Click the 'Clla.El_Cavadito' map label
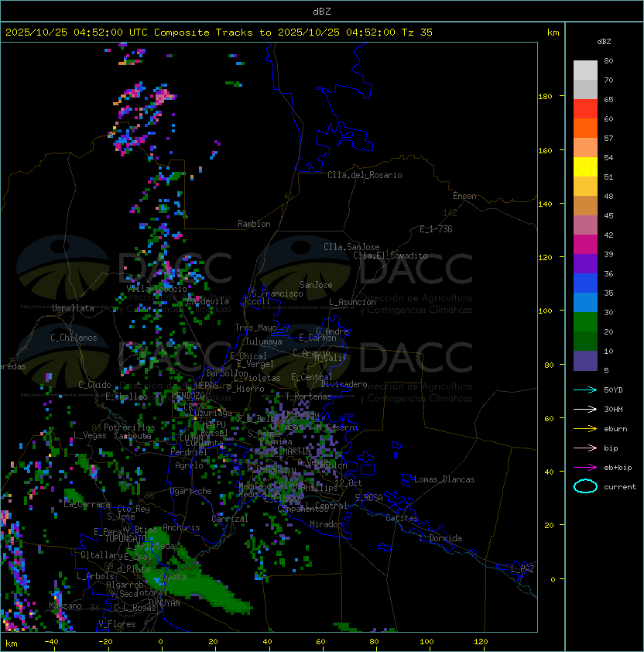The image size is (644, 652). tap(390, 256)
